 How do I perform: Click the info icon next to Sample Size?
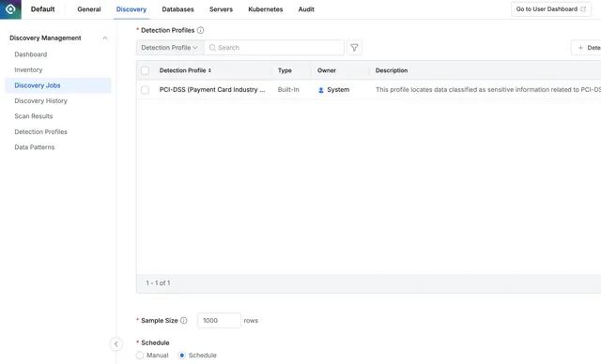tap(184, 321)
